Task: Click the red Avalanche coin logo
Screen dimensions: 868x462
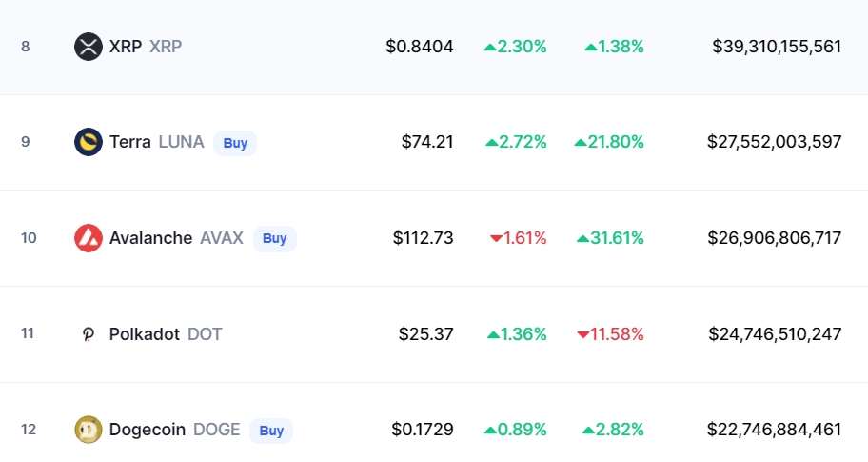Action: (x=88, y=238)
